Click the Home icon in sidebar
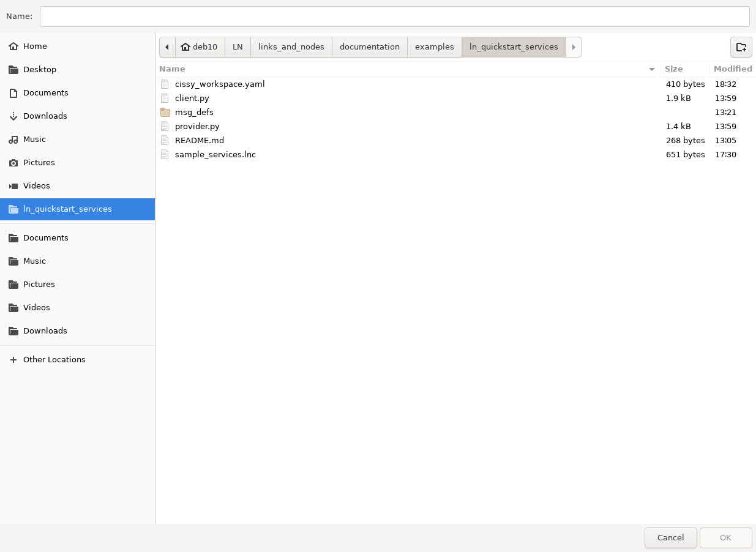Image resolution: width=756 pixels, height=552 pixels. coord(13,47)
